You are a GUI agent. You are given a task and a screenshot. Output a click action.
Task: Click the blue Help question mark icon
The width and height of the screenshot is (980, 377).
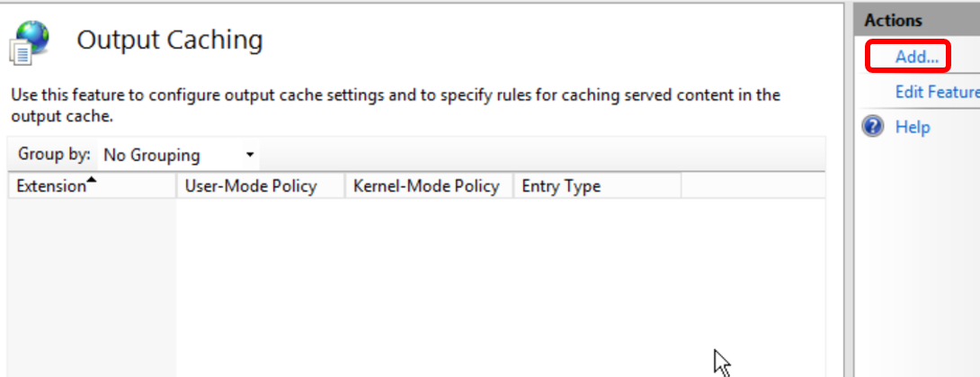point(872,127)
